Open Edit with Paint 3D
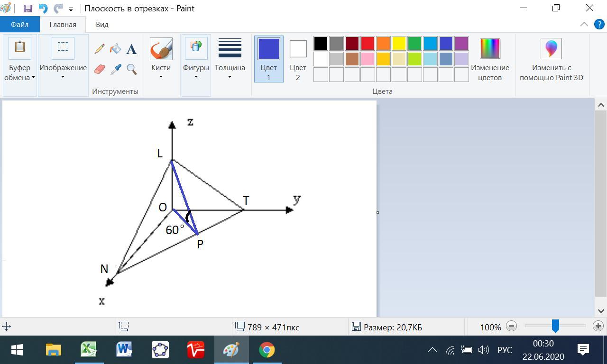The image size is (607, 364). coord(551,59)
